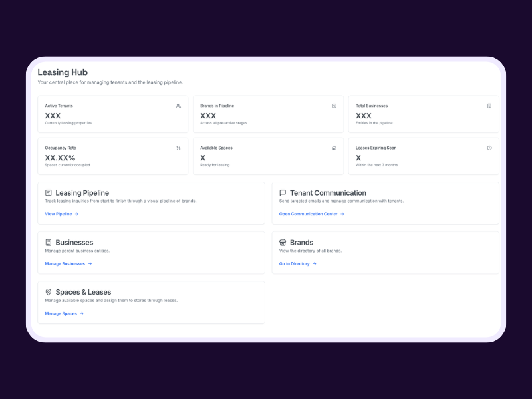
Task: Follow the Go to Directory link
Action: pyautogui.click(x=295, y=263)
